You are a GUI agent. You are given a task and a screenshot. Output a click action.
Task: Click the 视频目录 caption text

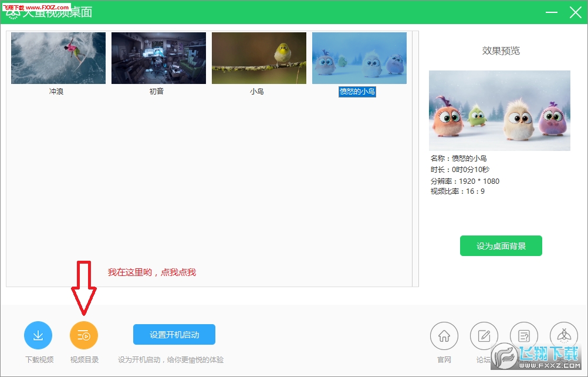[85, 360]
